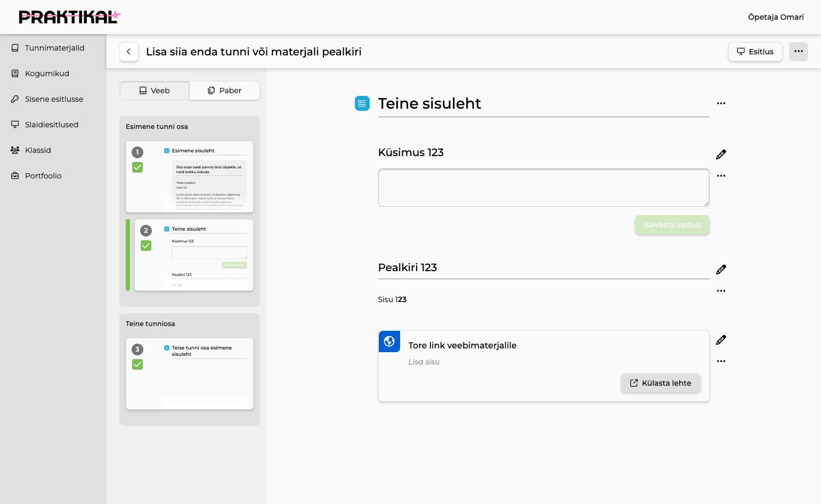Click the PRAKTIKAL logo
The height and width of the screenshot is (504, 821).
70,17
